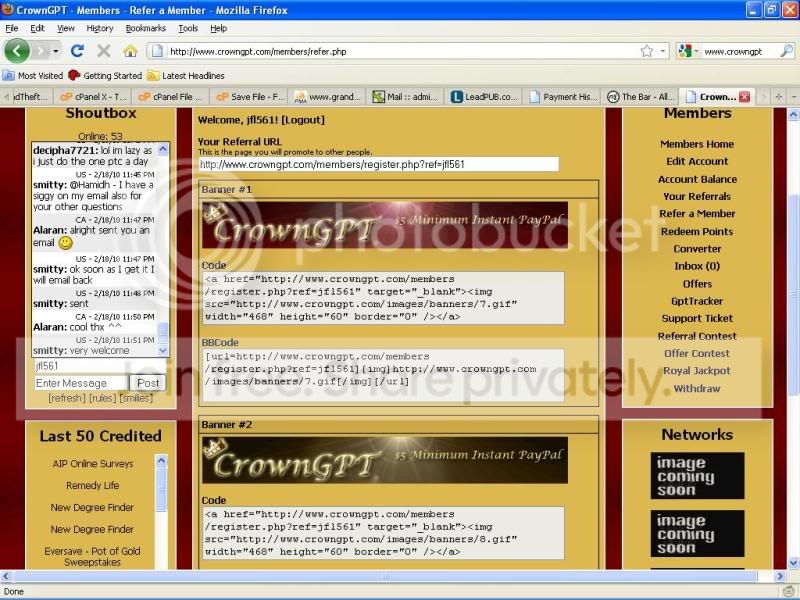Switch to the Save File tab
This screenshot has height=600, width=800.
coord(249,97)
